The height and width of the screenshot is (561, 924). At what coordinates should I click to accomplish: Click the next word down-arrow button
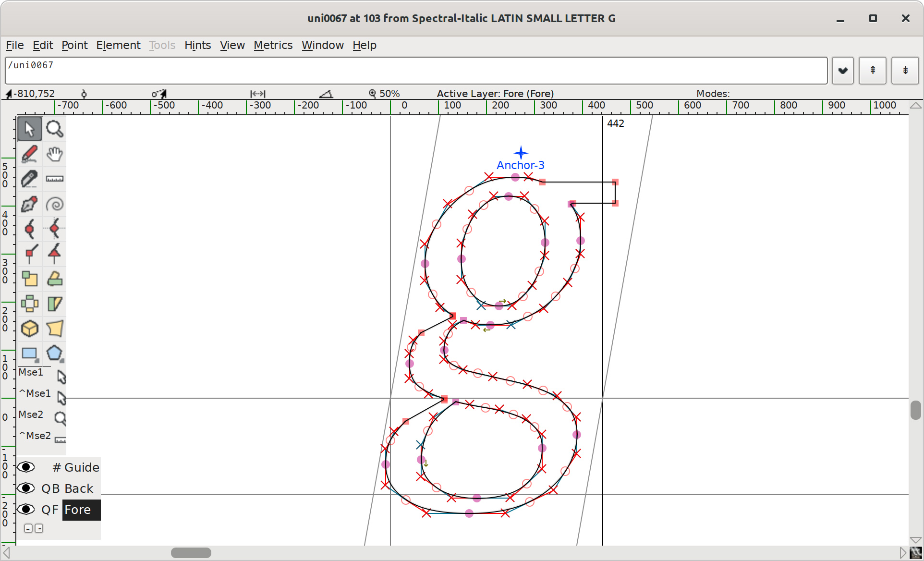pos(905,71)
